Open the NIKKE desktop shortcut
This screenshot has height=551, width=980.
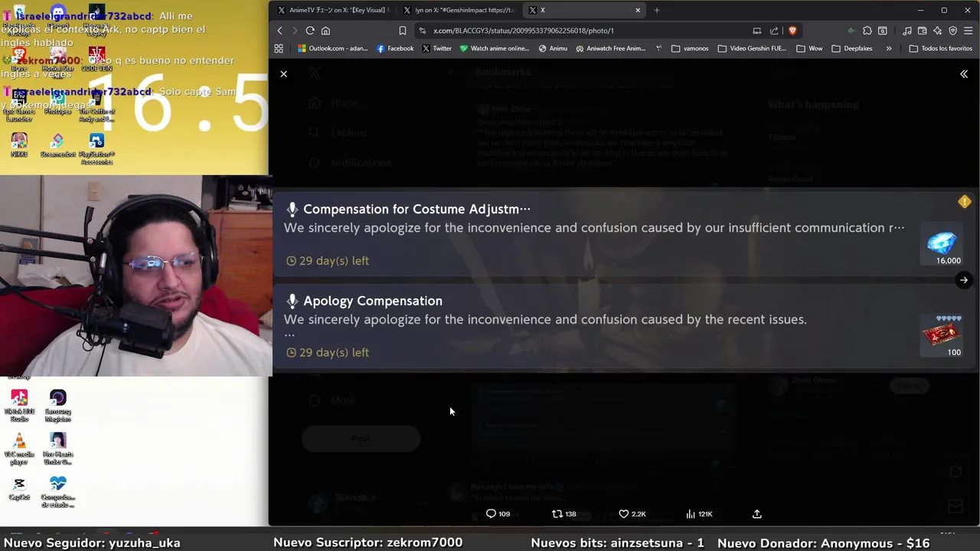(x=19, y=145)
